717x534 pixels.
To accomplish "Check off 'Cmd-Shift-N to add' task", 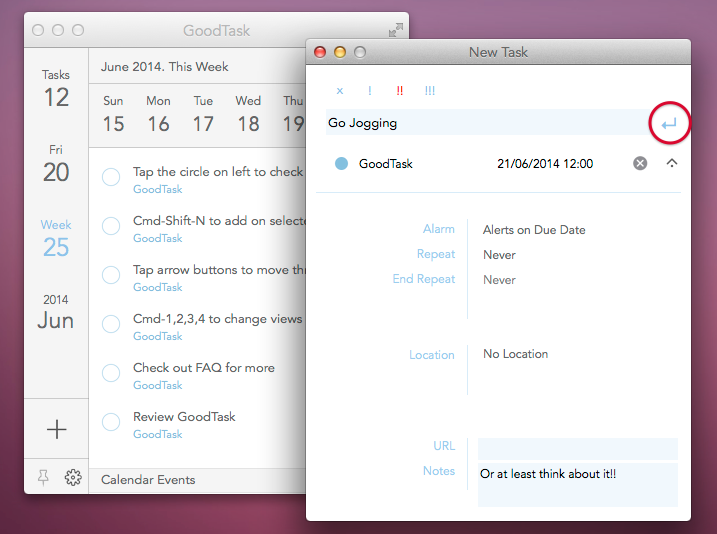I will [111, 226].
